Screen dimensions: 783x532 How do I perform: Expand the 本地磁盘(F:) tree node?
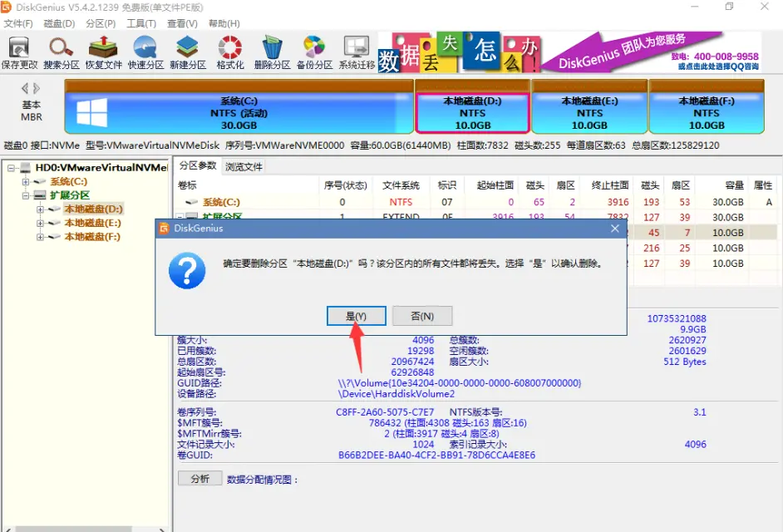(40, 237)
